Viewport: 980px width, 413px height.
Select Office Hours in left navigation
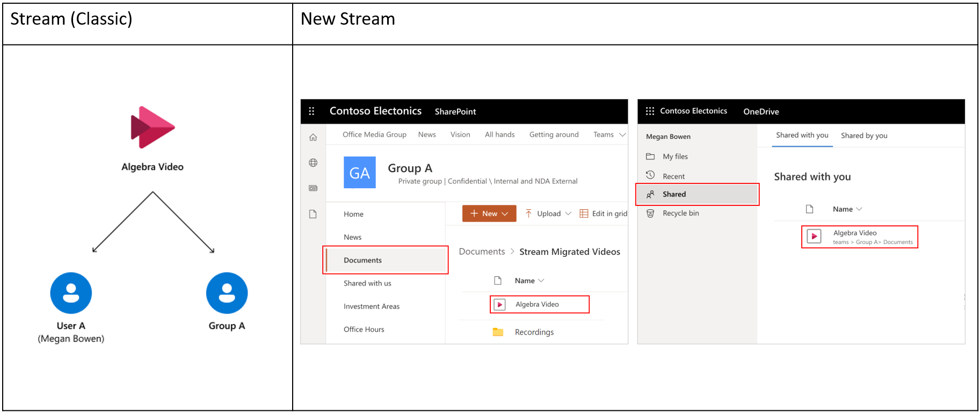pyautogui.click(x=364, y=329)
